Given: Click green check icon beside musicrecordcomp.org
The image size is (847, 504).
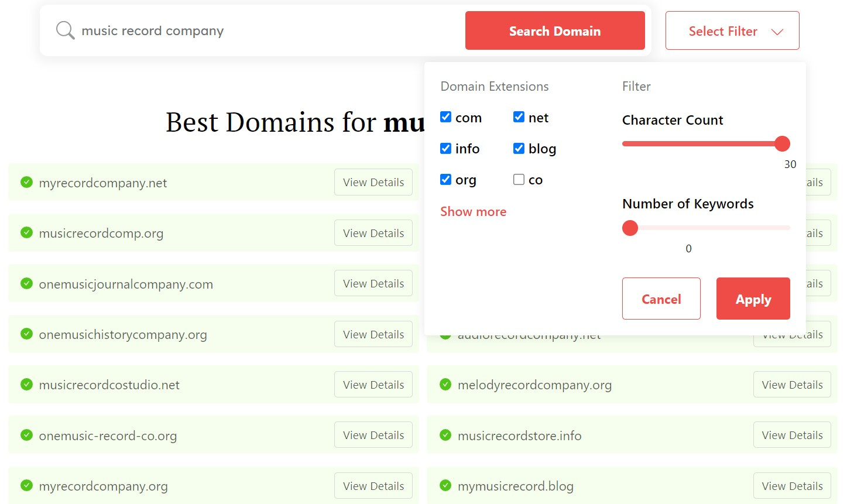Looking at the screenshot, I should click(x=26, y=232).
